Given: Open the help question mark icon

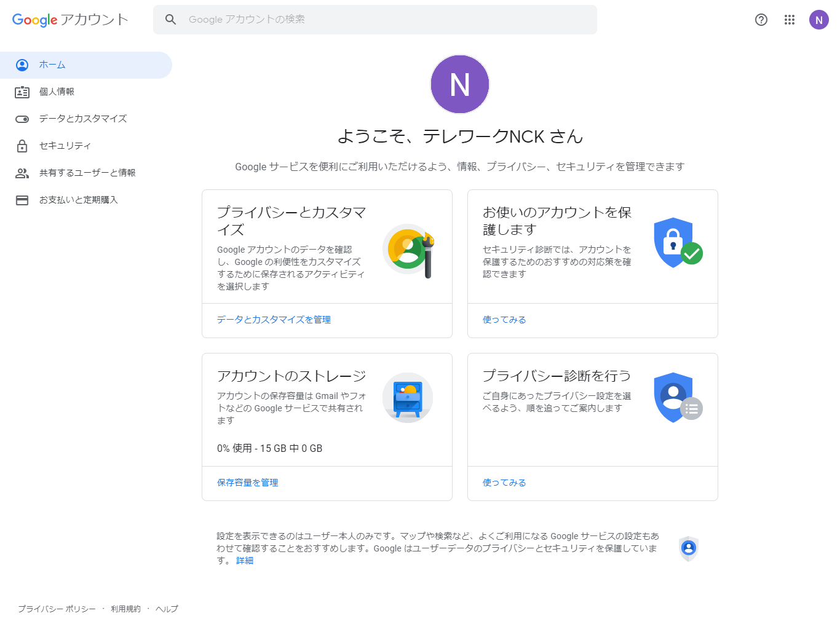Looking at the screenshot, I should 761,20.
